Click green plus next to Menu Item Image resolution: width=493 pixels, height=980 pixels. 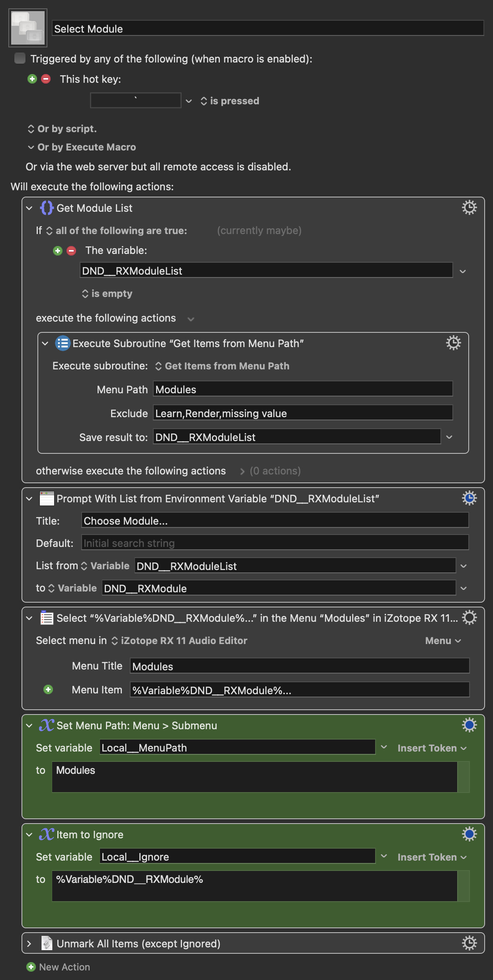pos(48,690)
